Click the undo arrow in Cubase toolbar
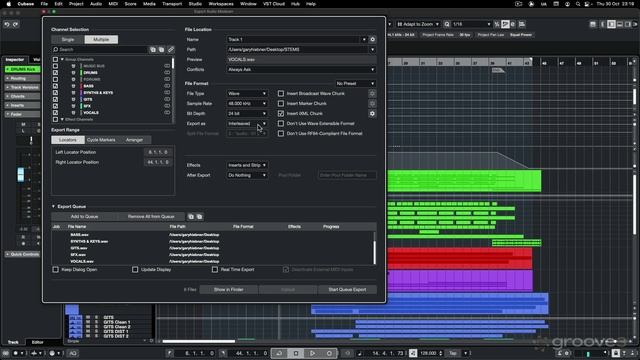This screenshot has width=640, height=360. (x=7, y=24)
